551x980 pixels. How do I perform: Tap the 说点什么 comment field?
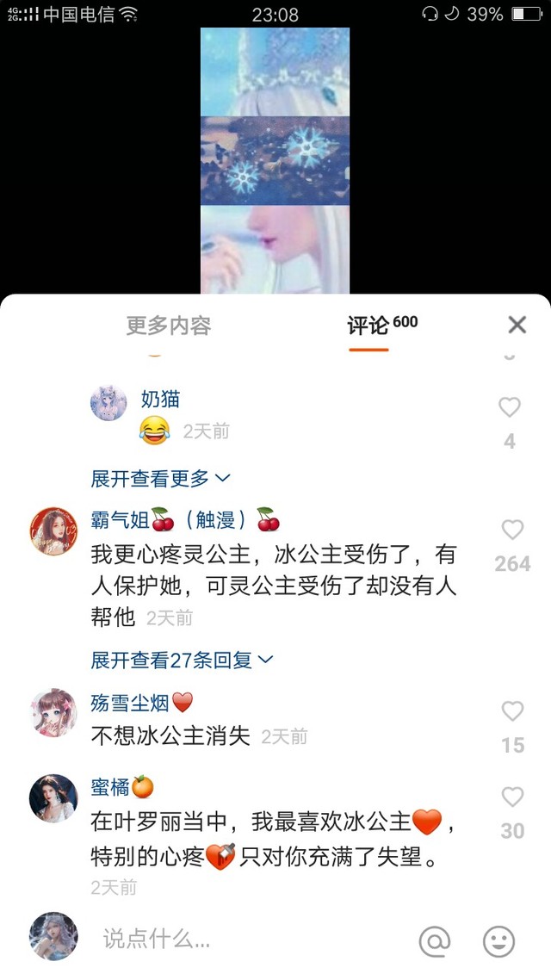coord(250,938)
